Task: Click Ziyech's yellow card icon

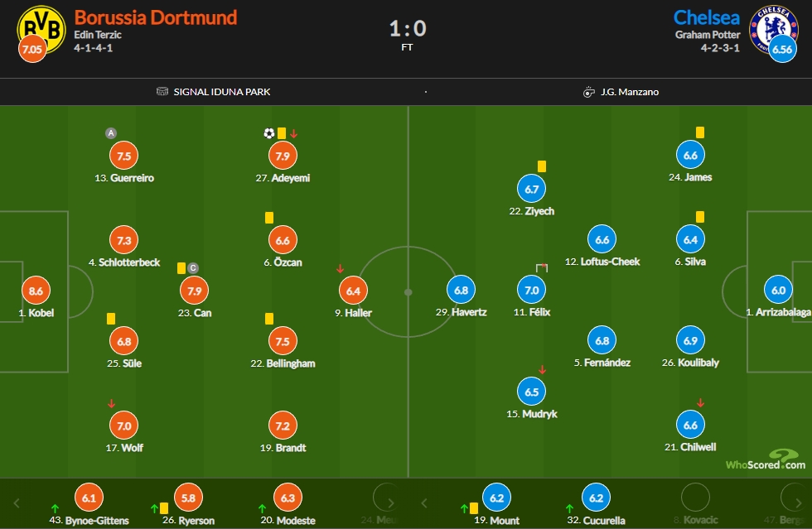Action: pyautogui.click(x=542, y=166)
